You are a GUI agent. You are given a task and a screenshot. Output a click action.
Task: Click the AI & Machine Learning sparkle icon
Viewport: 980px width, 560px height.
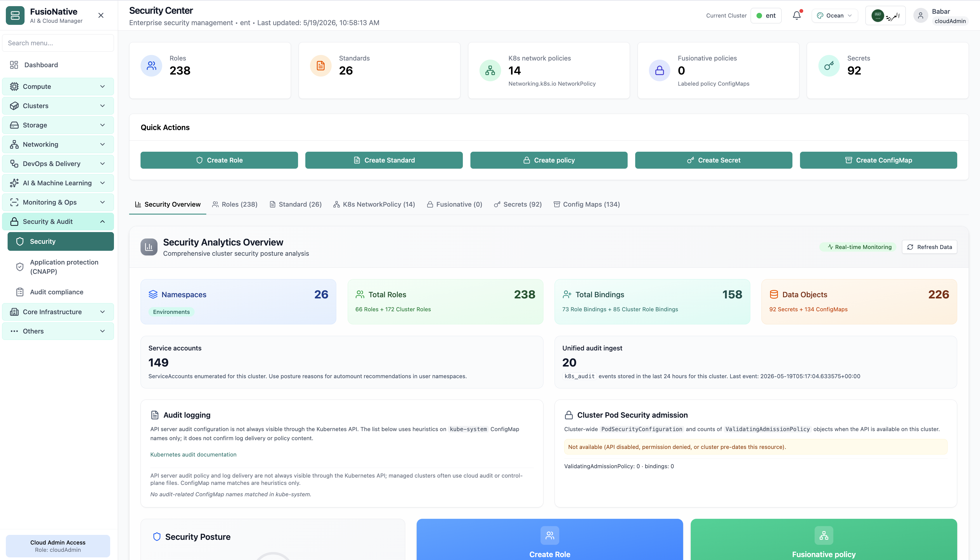tap(14, 183)
